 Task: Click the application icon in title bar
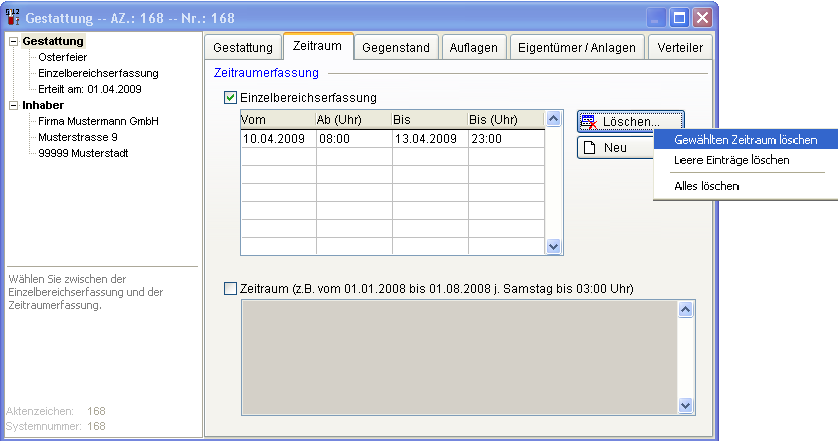pyautogui.click(x=13, y=17)
